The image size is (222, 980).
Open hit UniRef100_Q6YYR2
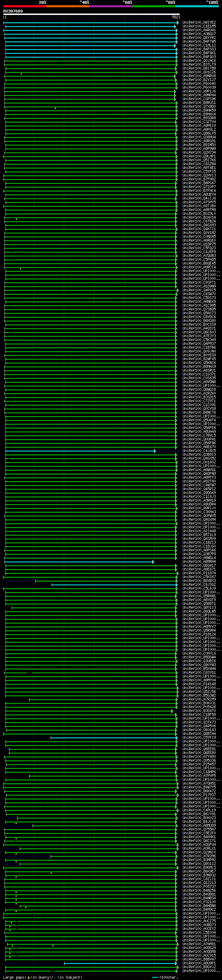199,38
